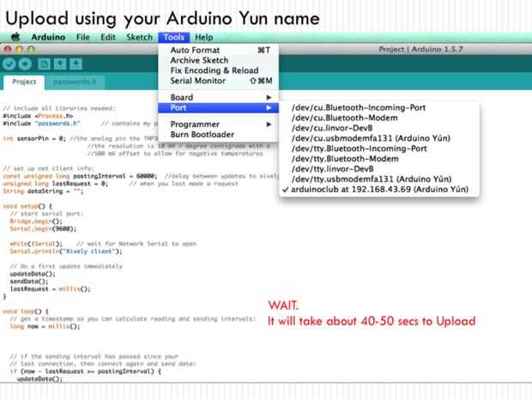The width and height of the screenshot is (532, 399).
Task: Expand the Programmer submenu
Action: 218,124
